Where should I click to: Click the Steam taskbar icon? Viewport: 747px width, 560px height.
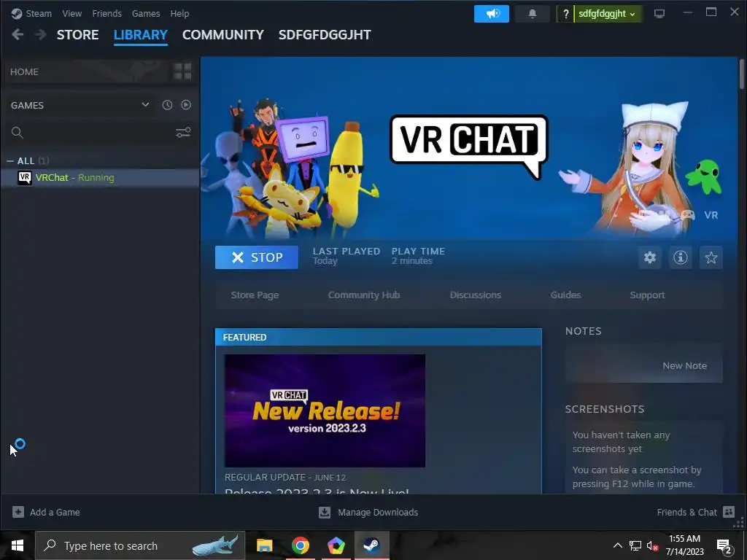pos(372,545)
